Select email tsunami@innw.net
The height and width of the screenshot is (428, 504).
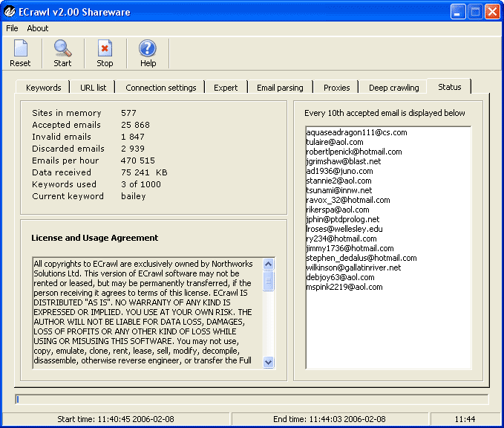[338, 190]
